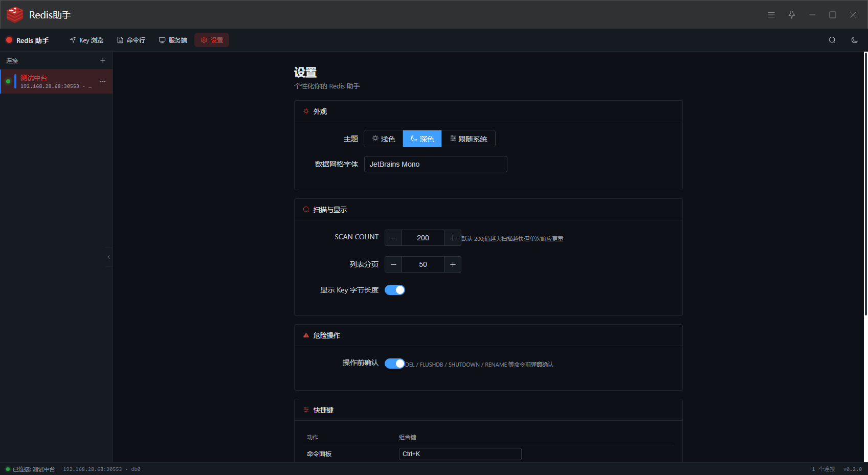Edit the 命令面板 shortcut Ctrl+K field
Viewport: 868px width, 475px height.
(x=460, y=454)
